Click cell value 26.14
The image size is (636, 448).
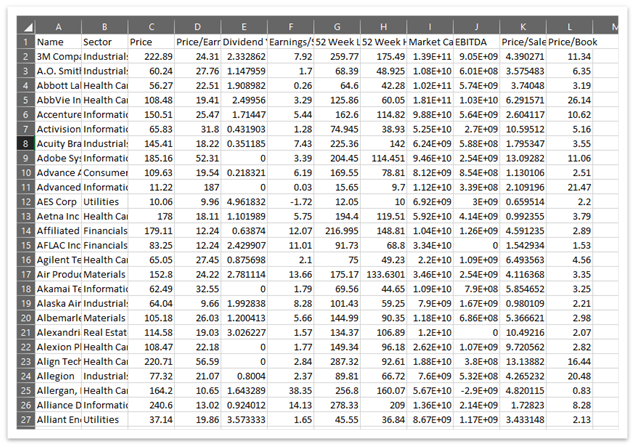pyautogui.click(x=569, y=100)
